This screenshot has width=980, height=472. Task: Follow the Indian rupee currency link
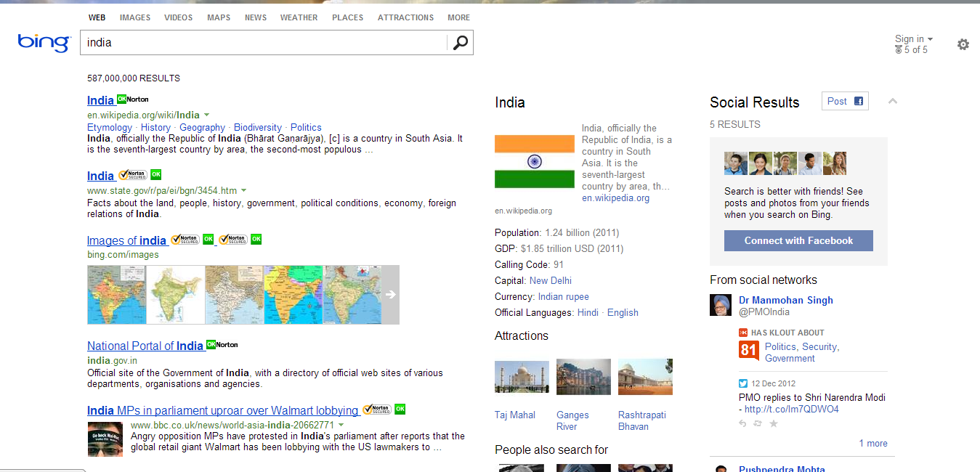pos(564,296)
